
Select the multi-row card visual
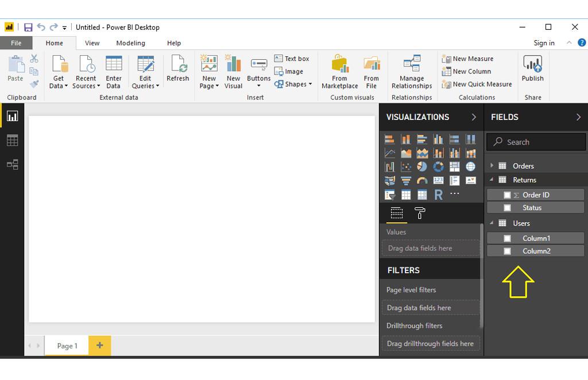pyautogui.click(x=455, y=181)
